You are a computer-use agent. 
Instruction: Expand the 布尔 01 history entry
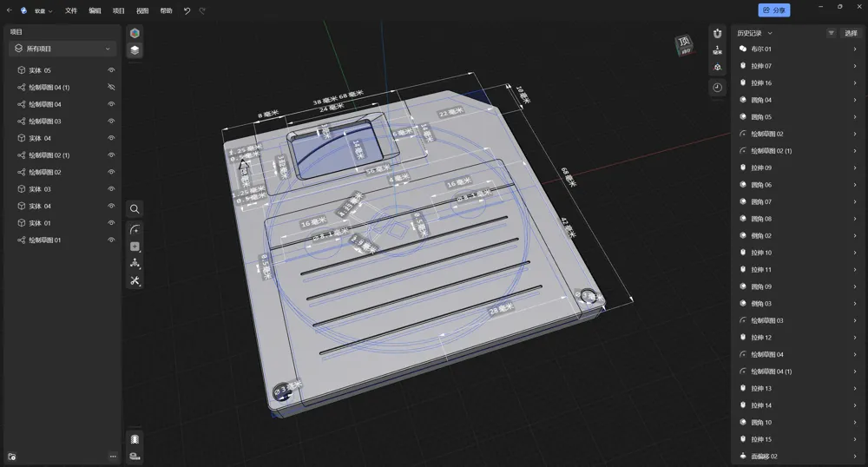coord(854,49)
